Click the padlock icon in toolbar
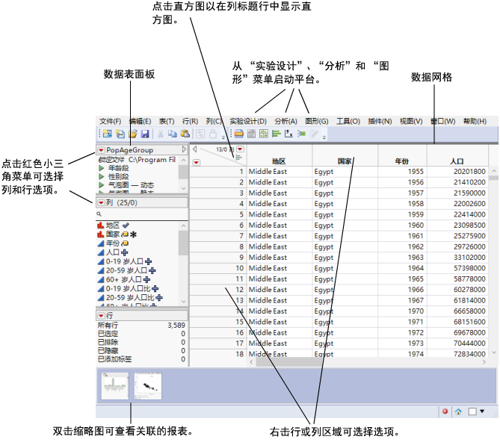Image resolution: width=500 pixels, height=448 pixels. click(213, 134)
